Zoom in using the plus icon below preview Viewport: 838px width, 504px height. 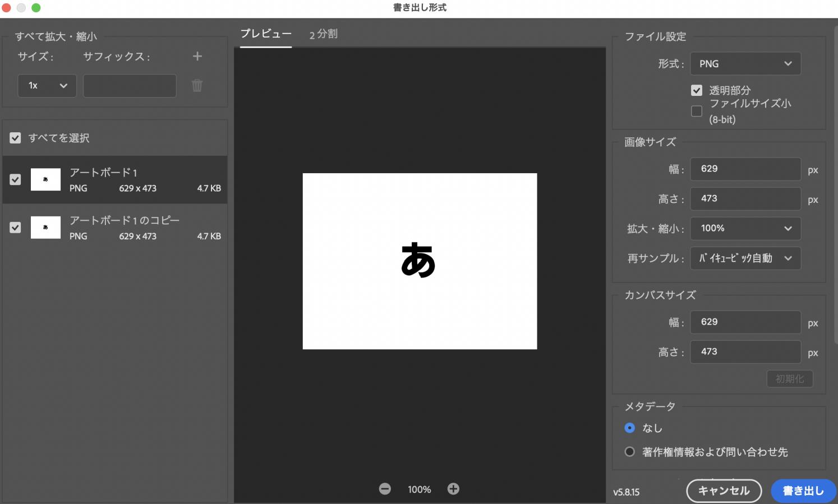click(x=453, y=488)
